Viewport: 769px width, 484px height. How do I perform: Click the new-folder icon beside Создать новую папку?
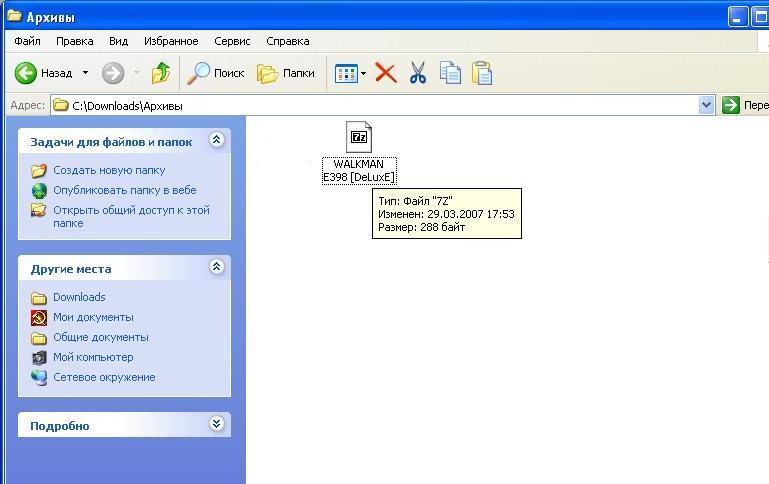tap(39, 170)
